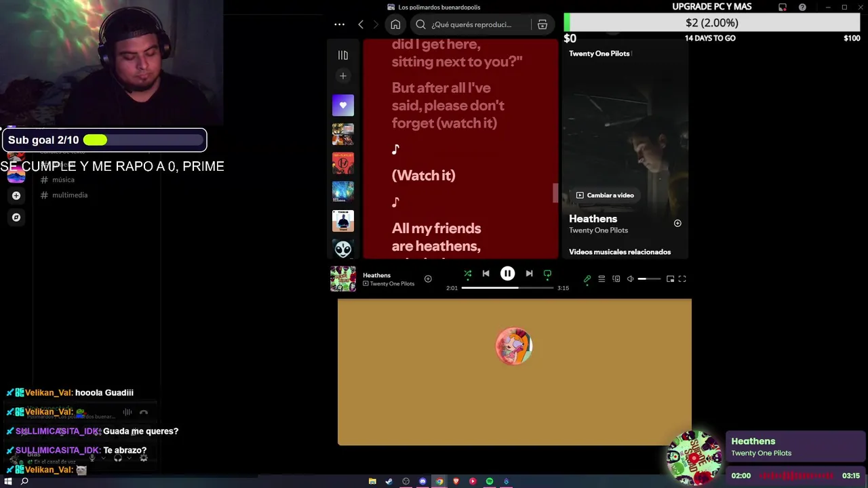Open Discord música channel
Image resolution: width=868 pixels, height=488 pixels.
[63, 180]
